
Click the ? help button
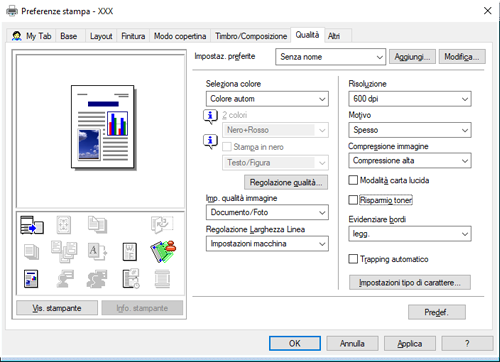[467, 343]
